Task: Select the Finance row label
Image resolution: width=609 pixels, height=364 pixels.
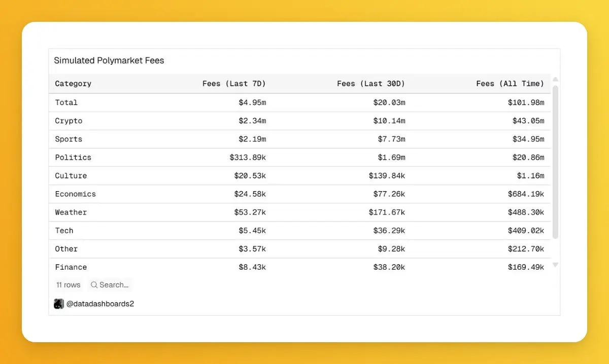Action: pos(71,267)
